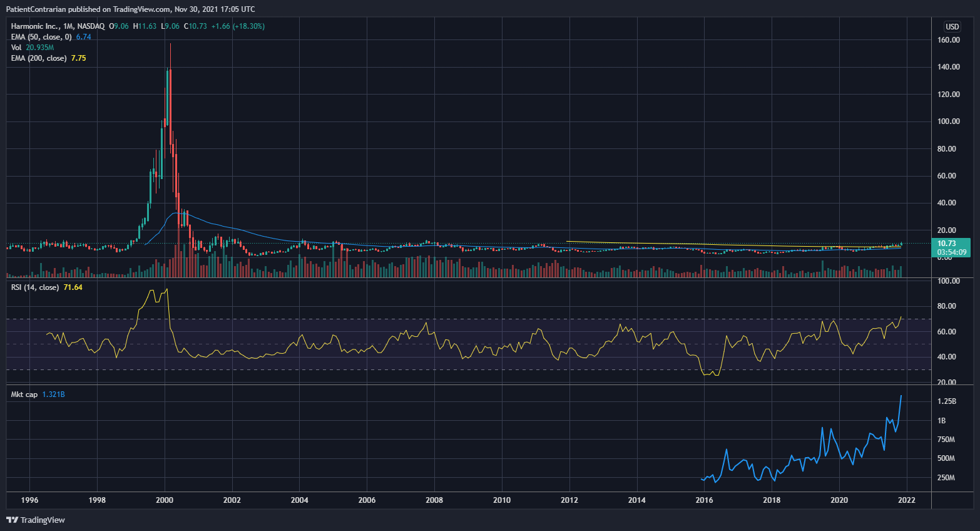Click the Mkt cap value 1.321B
The height and width of the screenshot is (531, 980).
(x=53, y=394)
